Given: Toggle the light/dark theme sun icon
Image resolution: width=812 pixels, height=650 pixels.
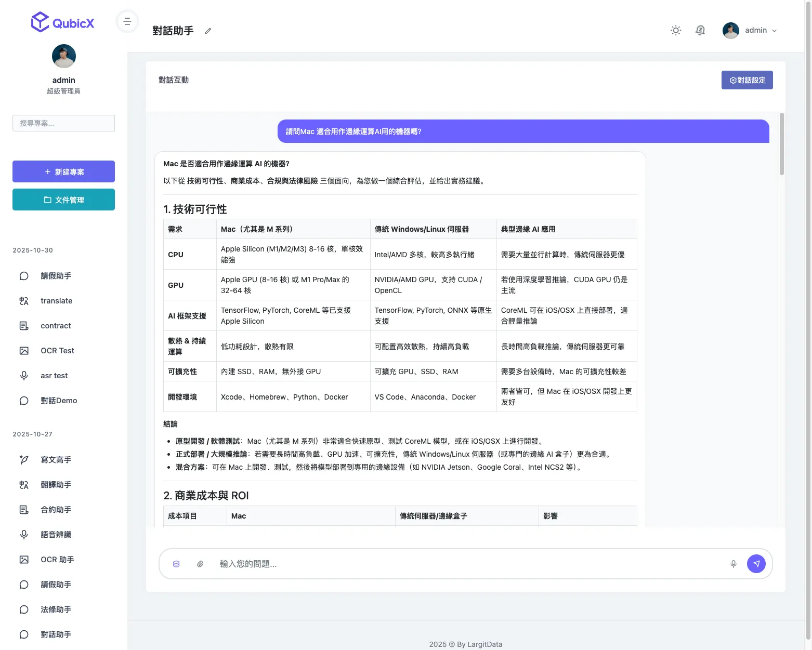Looking at the screenshot, I should coord(676,31).
